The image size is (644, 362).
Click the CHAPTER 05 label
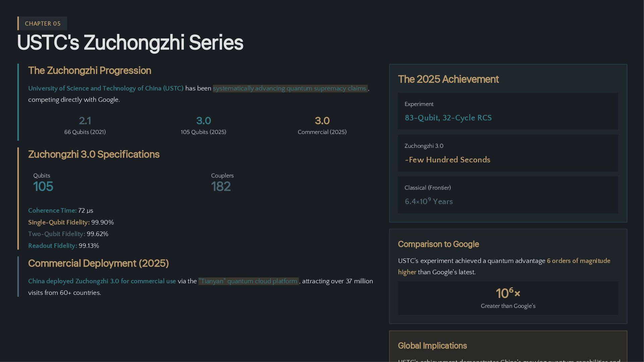pyautogui.click(x=43, y=23)
